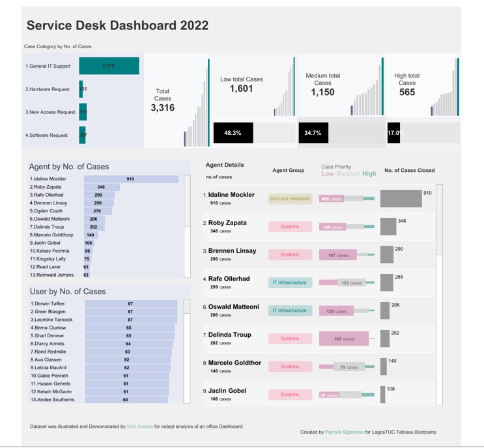The width and height of the screenshot is (484, 448).
Task: Select the Software Request category bar
Action: click(82, 135)
